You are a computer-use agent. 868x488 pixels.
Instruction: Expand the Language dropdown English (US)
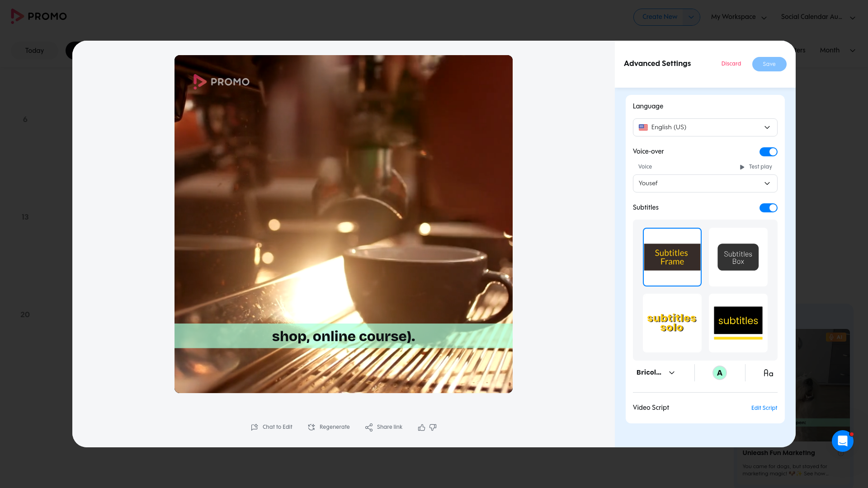[705, 127]
